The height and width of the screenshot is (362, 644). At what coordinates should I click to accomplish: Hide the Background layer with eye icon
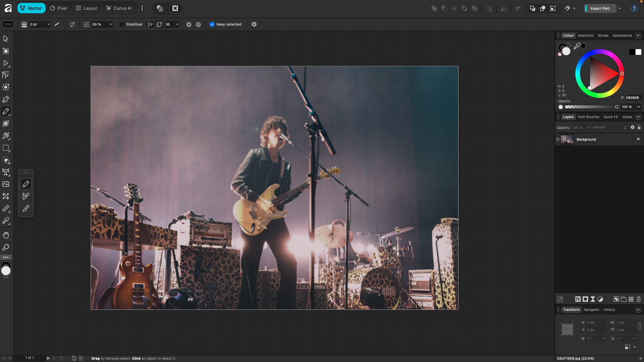coord(638,139)
